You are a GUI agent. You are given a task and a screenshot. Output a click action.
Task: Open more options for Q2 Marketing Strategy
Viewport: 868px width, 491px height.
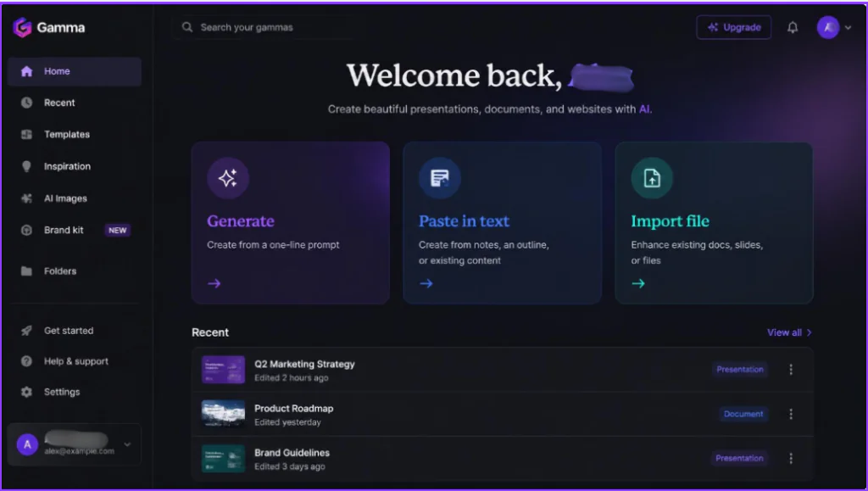point(791,369)
